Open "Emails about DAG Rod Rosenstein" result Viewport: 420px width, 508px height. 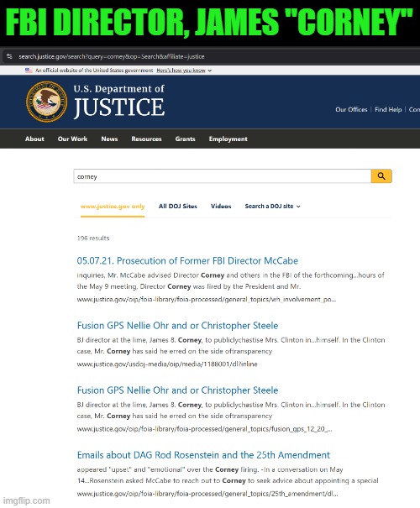pyautogui.click(x=203, y=455)
